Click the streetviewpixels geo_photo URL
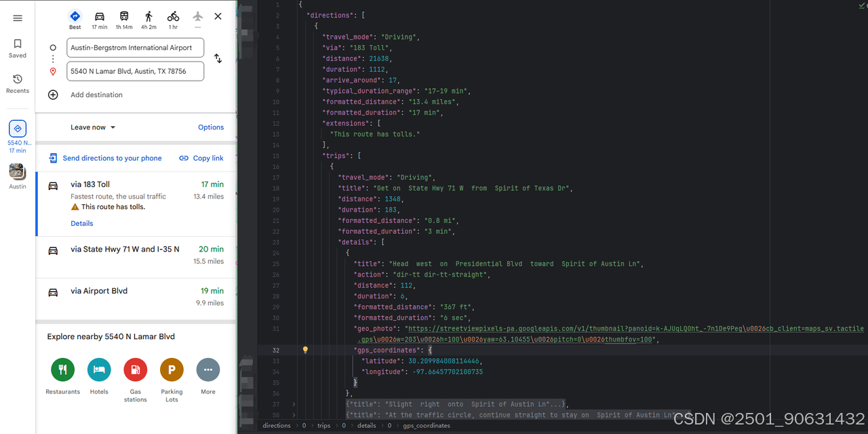This screenshot has width=868, height=434. pyautogui.click(x=609, y=334)
